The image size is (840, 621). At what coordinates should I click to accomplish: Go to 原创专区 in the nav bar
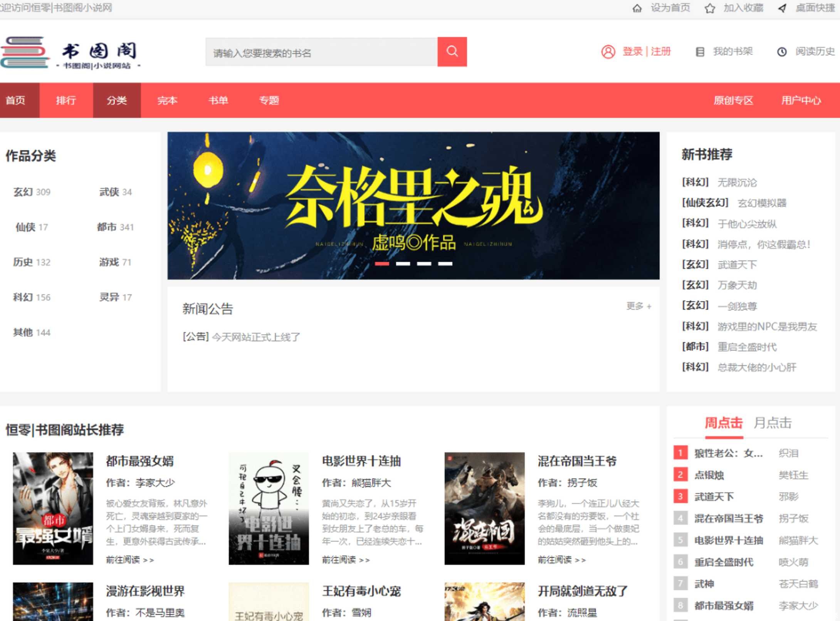tap(733, 100)
